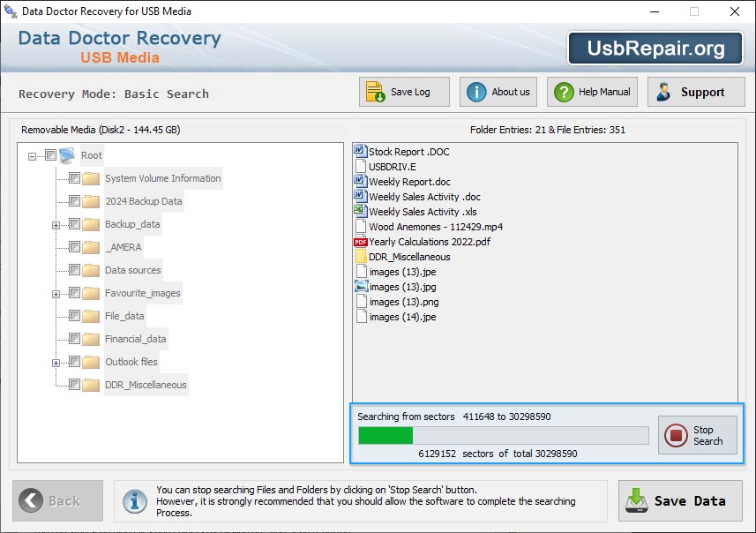Stop the search with Stop Search
This screenshot has width=756, height=533.
click(698, 435)
